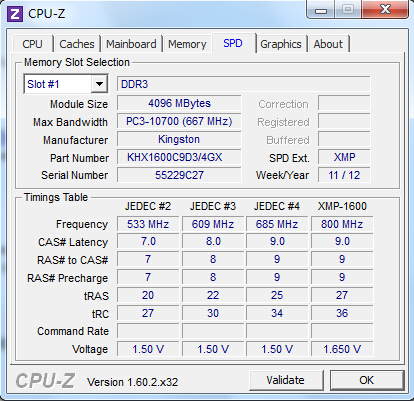Select the SPD tab
The image size is (414, 401).
coord(233,43)
